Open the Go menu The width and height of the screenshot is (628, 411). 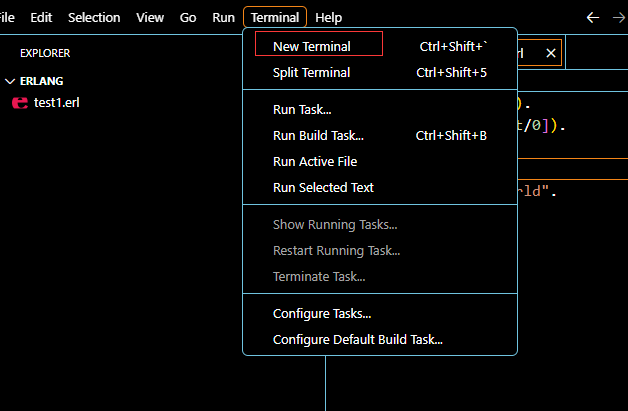click(x=188, y=18)
